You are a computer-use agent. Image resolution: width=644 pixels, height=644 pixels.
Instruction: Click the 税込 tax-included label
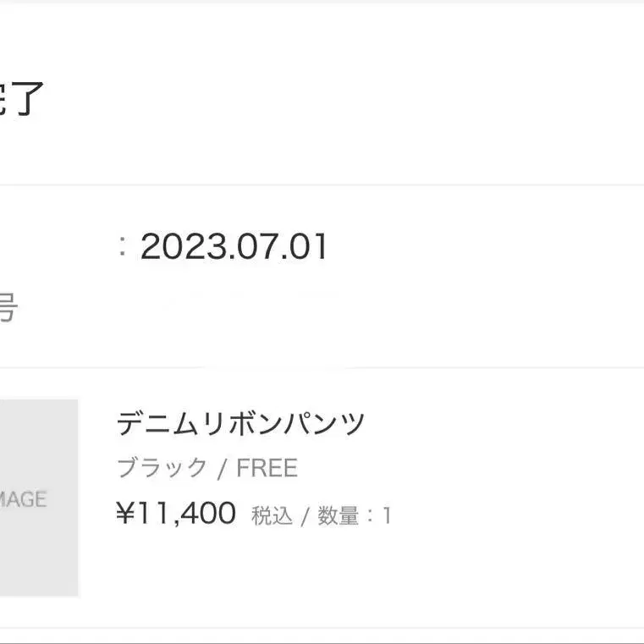pyautogui.click(x=272, y=515)
